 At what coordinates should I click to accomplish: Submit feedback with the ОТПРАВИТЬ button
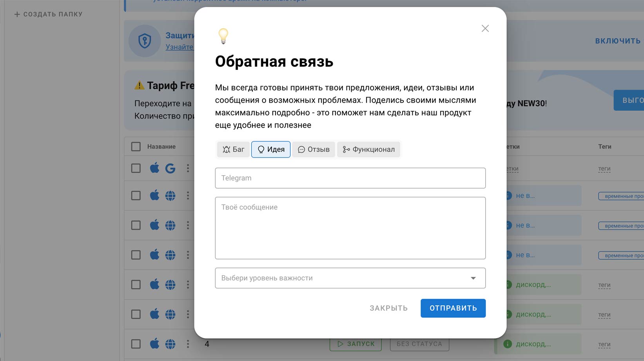[x=453, y=308]
